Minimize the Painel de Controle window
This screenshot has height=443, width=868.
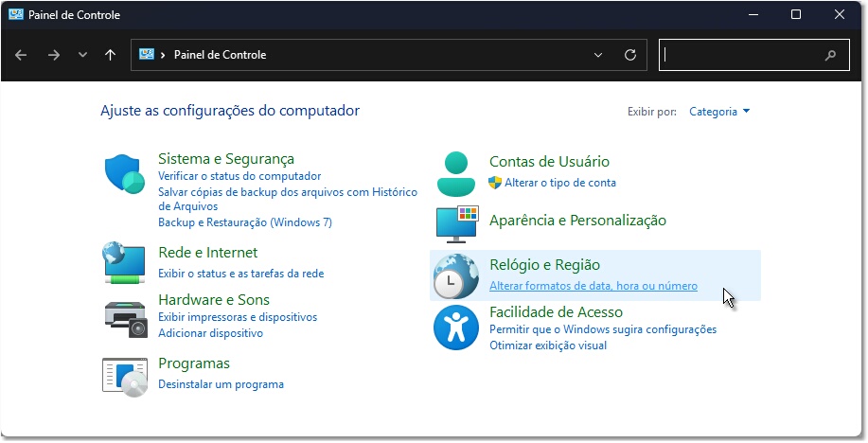(x=753, y=14)
